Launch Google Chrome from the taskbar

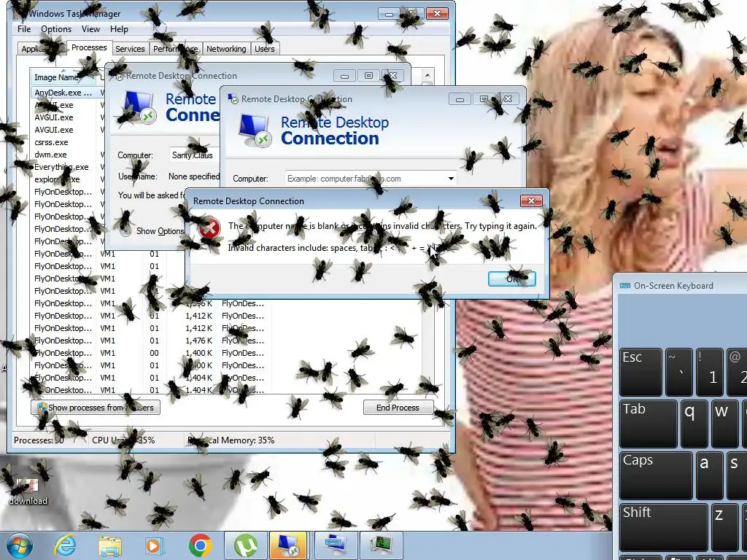tap(200, 545)
